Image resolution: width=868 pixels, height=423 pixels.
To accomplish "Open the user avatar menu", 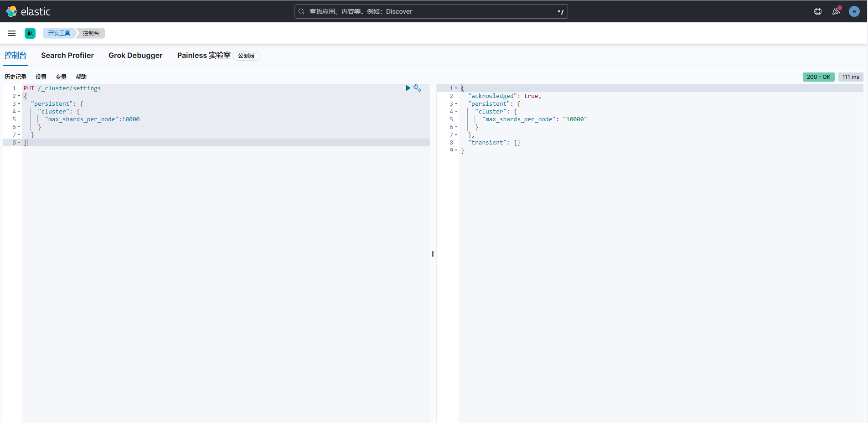I will pyautogui.click(x=854, y=11).
